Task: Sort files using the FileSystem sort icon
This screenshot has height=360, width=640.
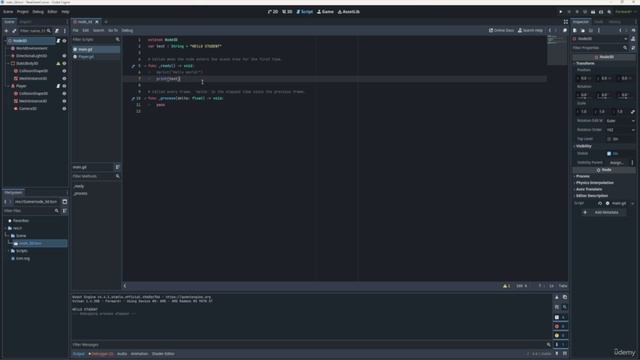Action: (64, 211)
